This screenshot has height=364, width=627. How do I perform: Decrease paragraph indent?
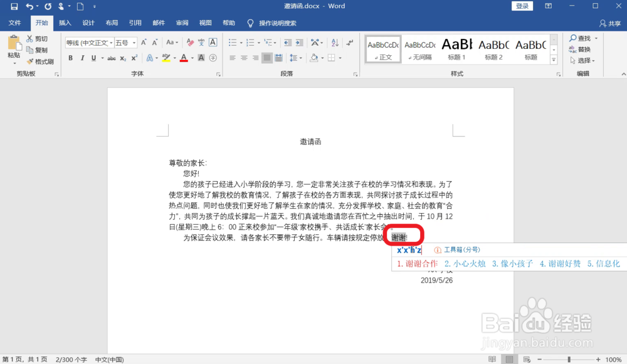288,43
